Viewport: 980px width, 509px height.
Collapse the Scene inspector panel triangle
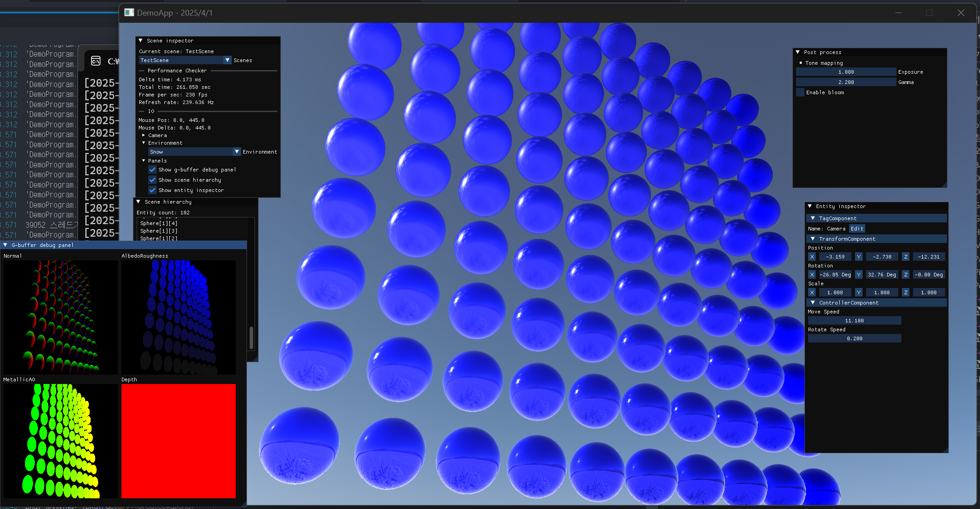pyautogui.click(x=141, y=41)
